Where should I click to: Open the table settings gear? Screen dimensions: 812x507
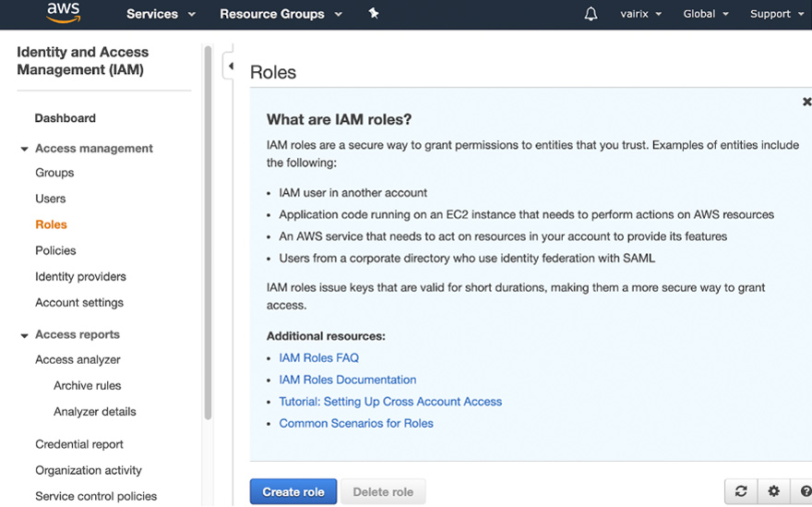point(773,491)
